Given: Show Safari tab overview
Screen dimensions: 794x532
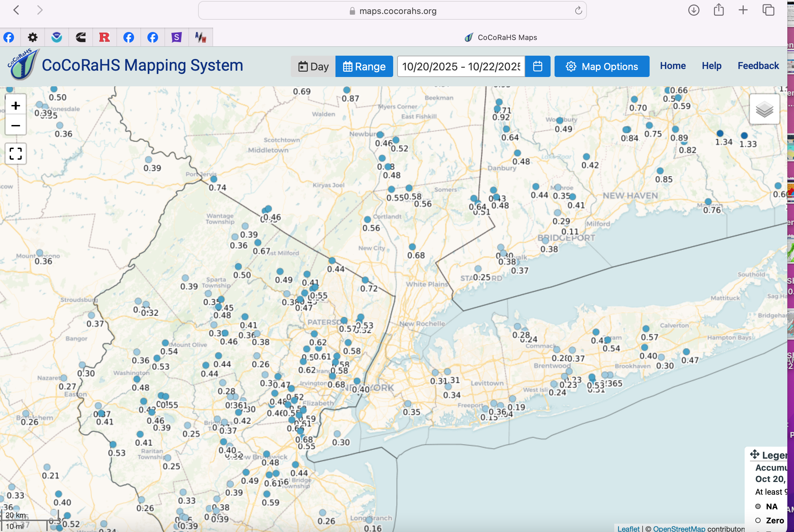Looking at the screenshot, I should tap(768, 10).
